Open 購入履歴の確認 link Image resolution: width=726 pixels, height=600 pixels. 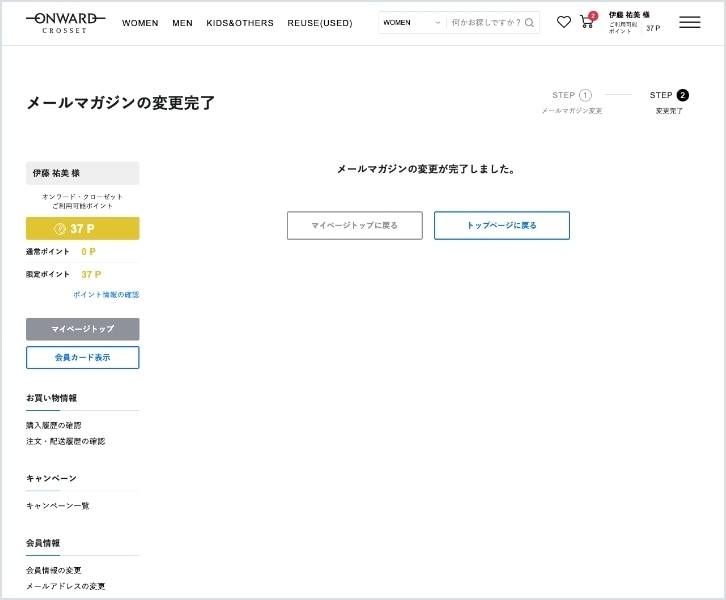tap(54, 425)
